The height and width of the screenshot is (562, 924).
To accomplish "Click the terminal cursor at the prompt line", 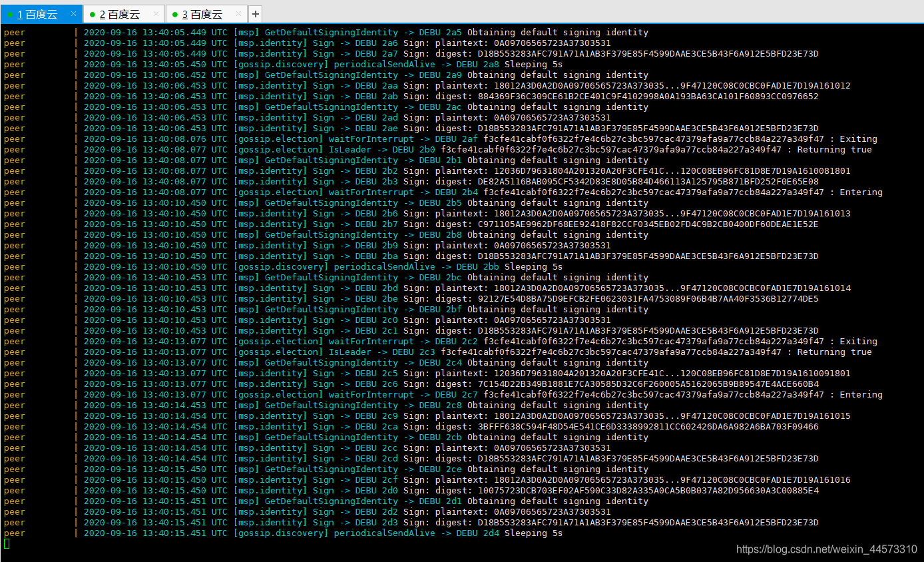I will tap(7, 543).
